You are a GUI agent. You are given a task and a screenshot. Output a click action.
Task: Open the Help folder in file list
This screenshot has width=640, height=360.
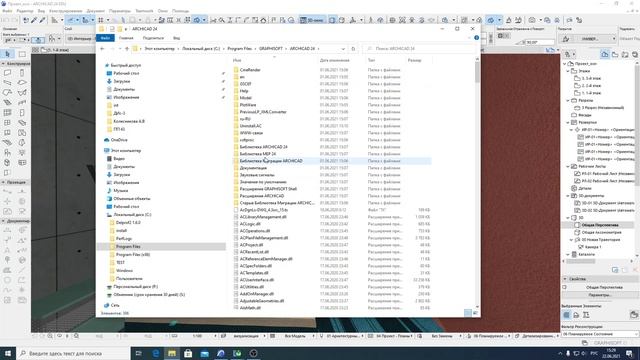[x=244, y=91]
